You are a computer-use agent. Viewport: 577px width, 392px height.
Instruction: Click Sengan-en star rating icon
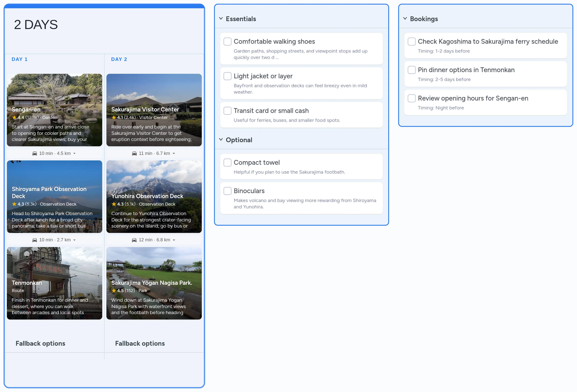click(x=14, y=117)
